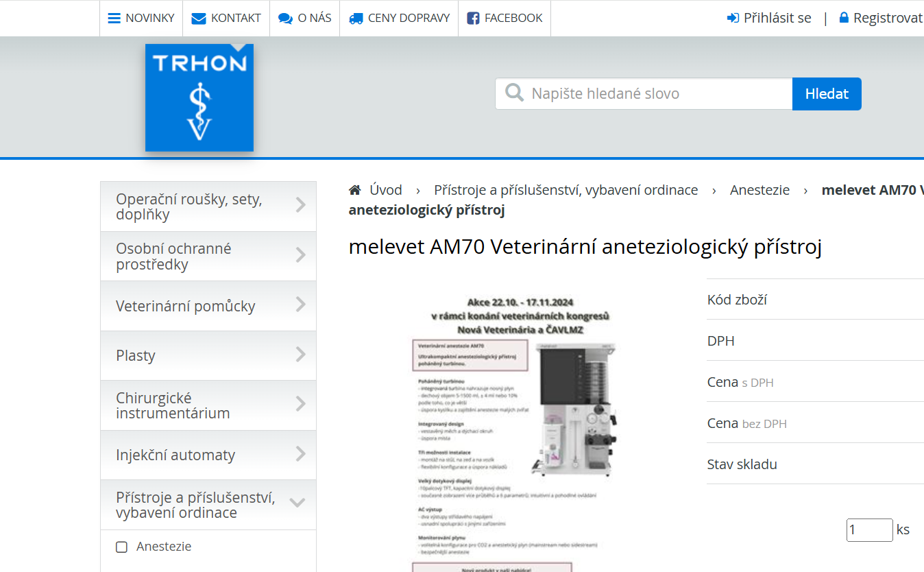
Task: Open Přístroje a příslušenství breadcrumb link
Action: click(x=566, y=190)
